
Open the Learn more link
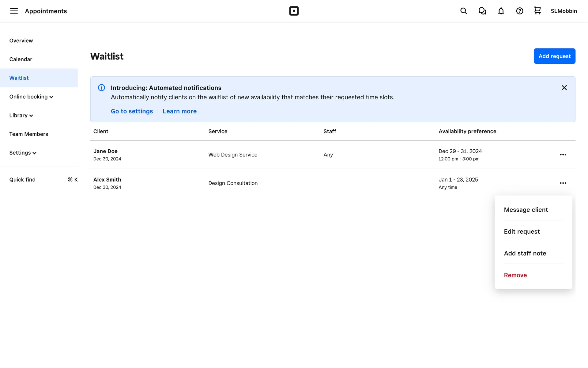[179, 111]
